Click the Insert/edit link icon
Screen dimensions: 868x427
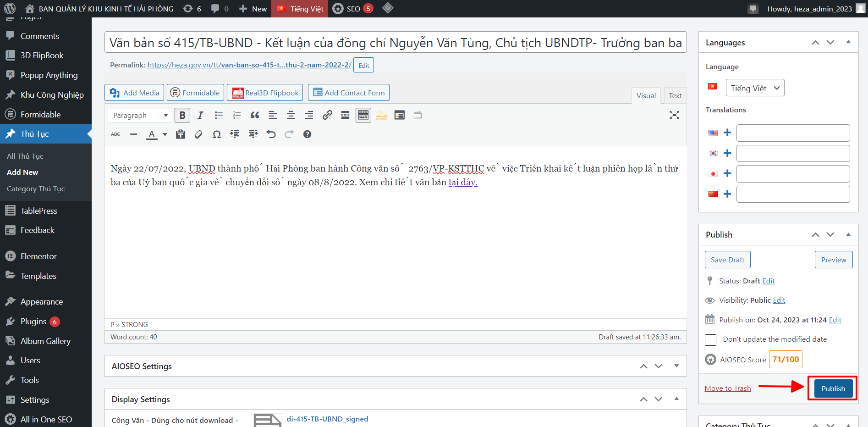coord(327,115)
